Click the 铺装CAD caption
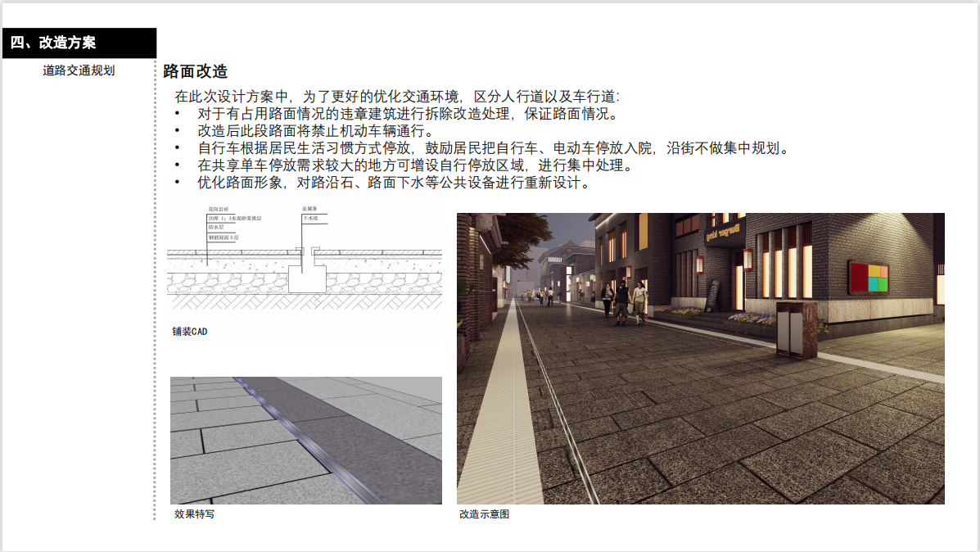 189,332
